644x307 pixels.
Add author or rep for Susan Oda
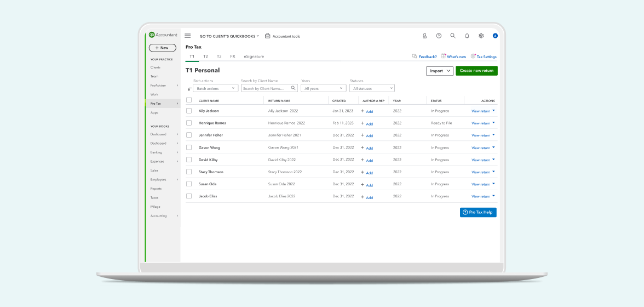[x=367, y=185]
